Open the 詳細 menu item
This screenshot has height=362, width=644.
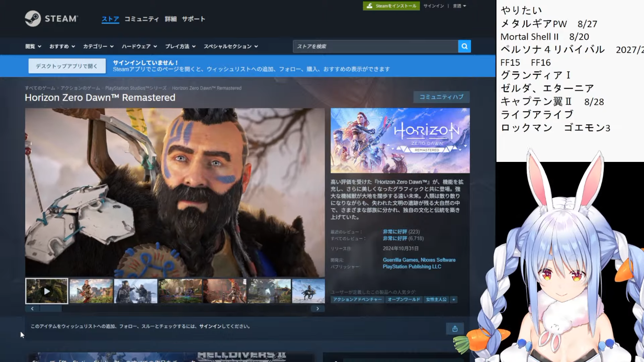click(171, 19)
